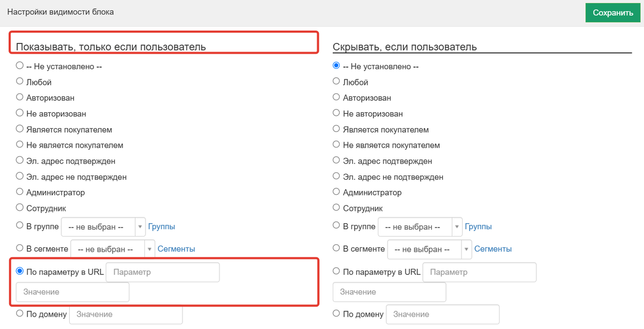The width and height of the screenshot is (644, 329).
Task: Choose 'В группе' radio under Скрывать
Action: [336, 225]
